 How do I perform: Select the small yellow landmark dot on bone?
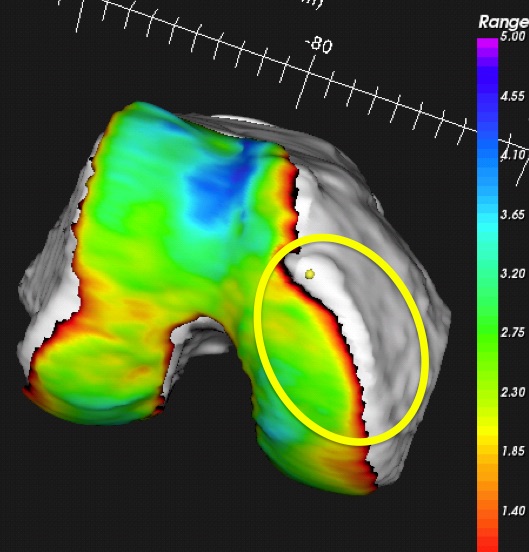pyautogui.click(x=310, y=274)
